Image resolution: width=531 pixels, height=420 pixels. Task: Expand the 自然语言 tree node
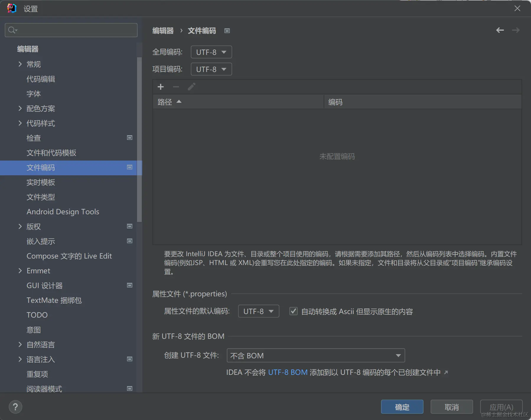[x=20, y=344]
